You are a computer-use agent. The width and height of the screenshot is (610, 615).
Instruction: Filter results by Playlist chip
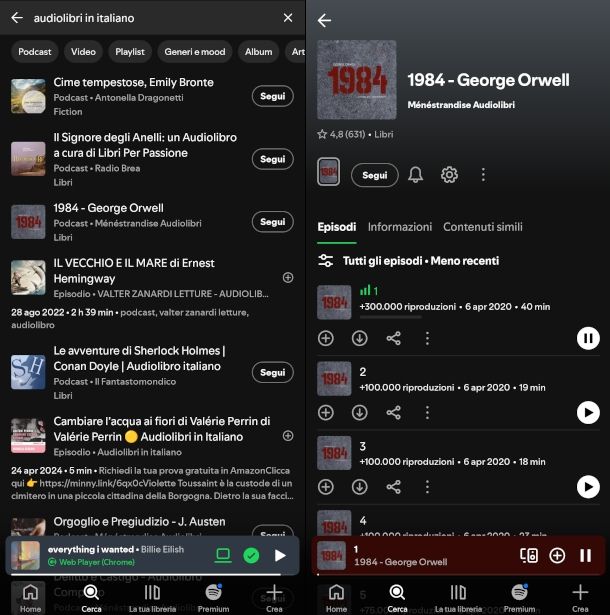tap(130, 52)
